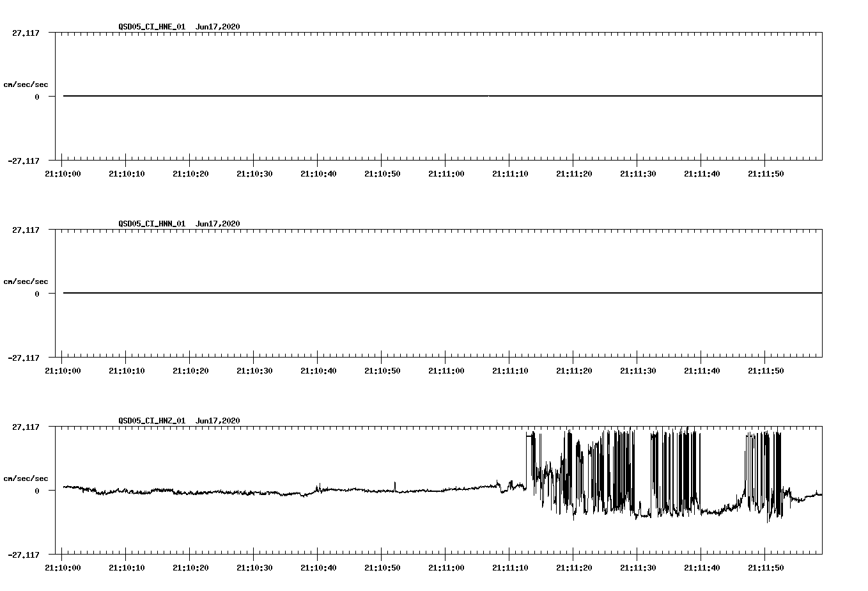868x591 pixels.
Task: Click the 21:10:50 time label on the HNN plot
Action: pyautogui.click(x=382, y=371)
